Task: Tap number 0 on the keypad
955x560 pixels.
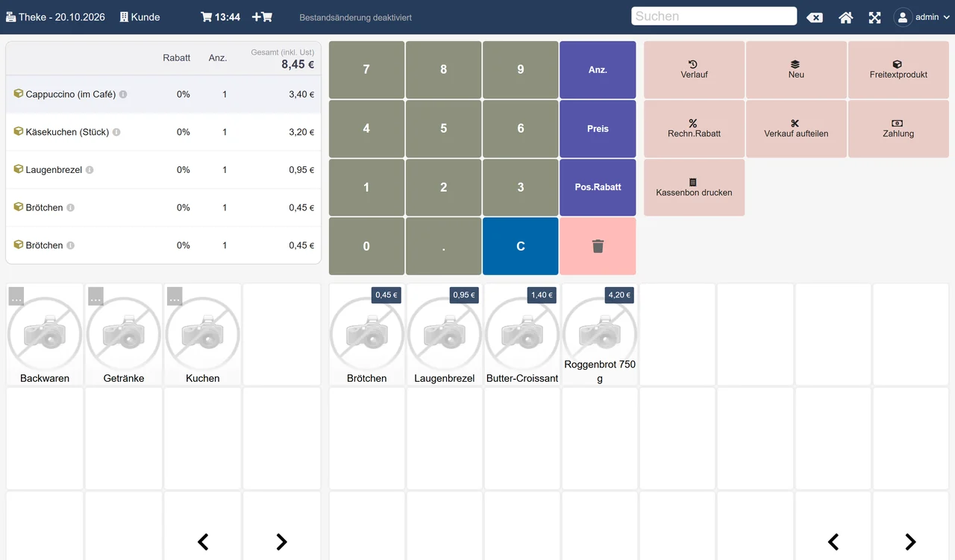Action: coord(366,246)
